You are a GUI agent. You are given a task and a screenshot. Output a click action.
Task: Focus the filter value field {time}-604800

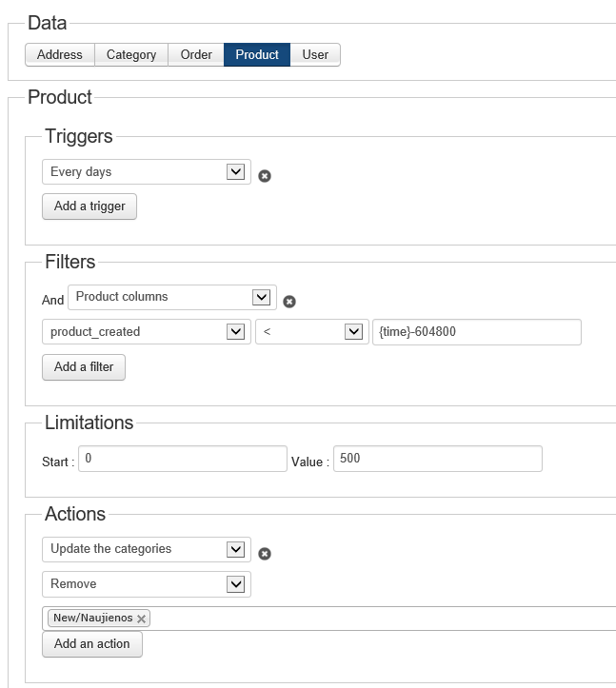[x=476, y=332]
